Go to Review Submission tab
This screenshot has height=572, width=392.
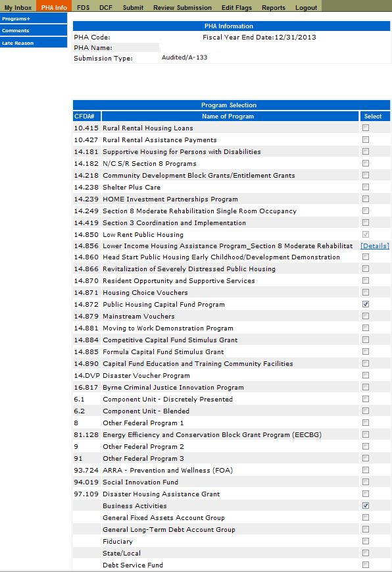point(182,7)
